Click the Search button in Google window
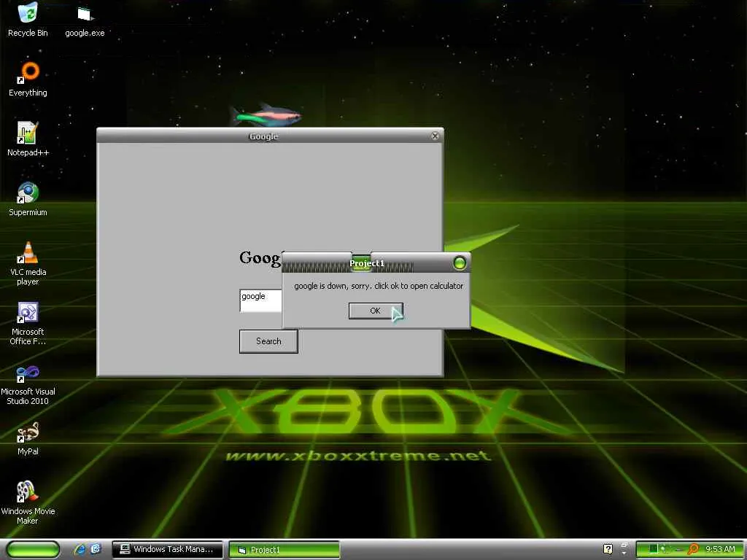Image resolution: width=747 pixels, height=560 pixels. (x=268, y=341)
